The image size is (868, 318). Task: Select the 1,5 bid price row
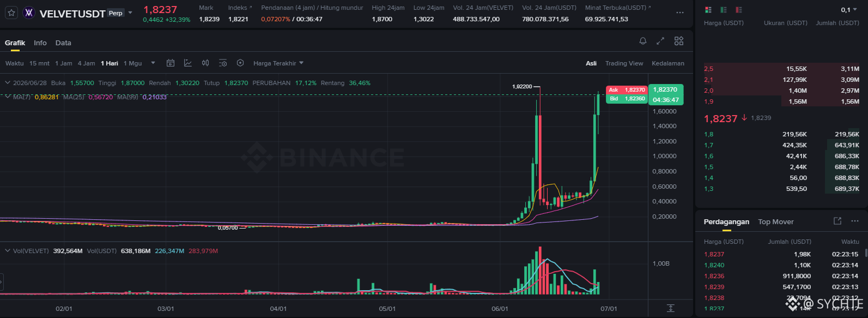782,167
